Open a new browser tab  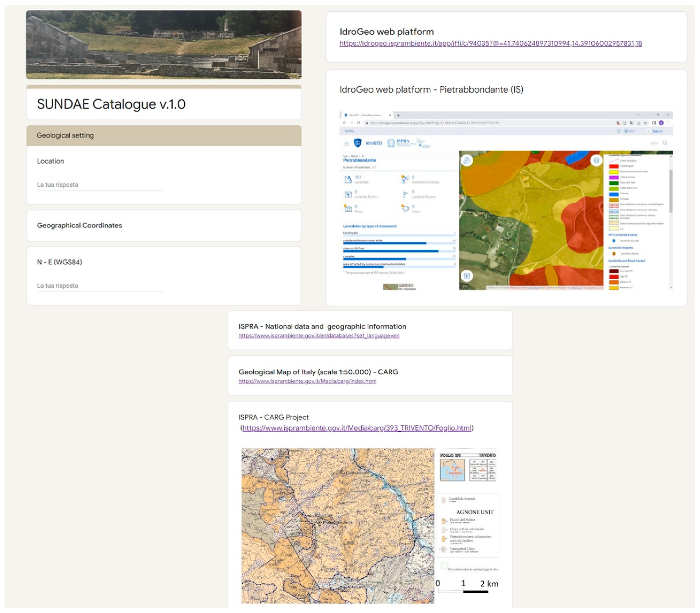398,115
